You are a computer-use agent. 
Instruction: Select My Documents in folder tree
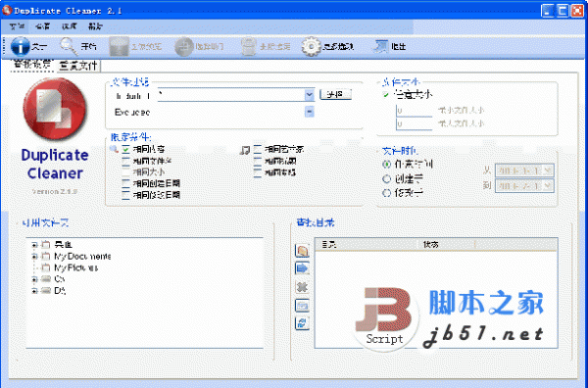click(82, 257)
